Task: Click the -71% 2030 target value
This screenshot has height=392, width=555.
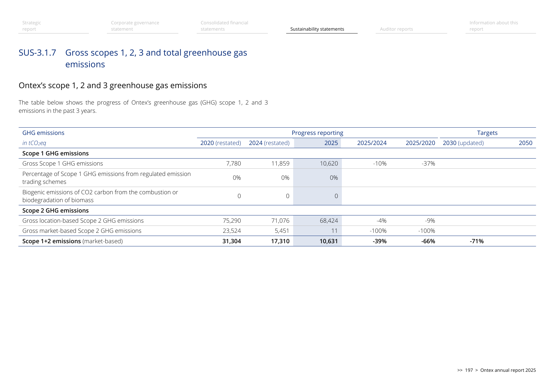Action: tap(477, 241)
